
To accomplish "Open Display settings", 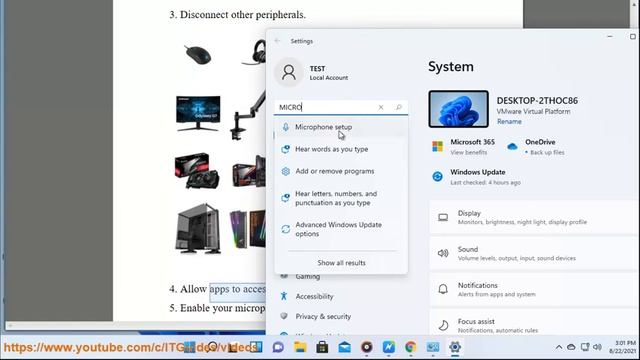I will pos(534,217).
